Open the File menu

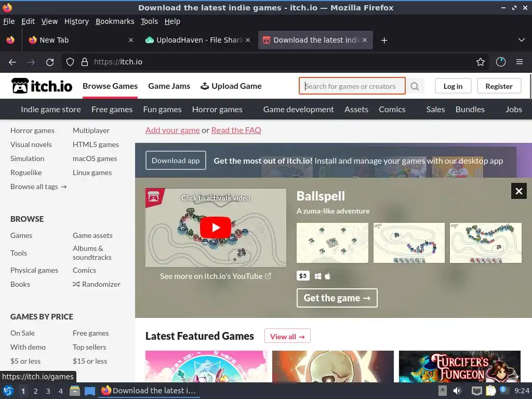[x=9, y=21]
